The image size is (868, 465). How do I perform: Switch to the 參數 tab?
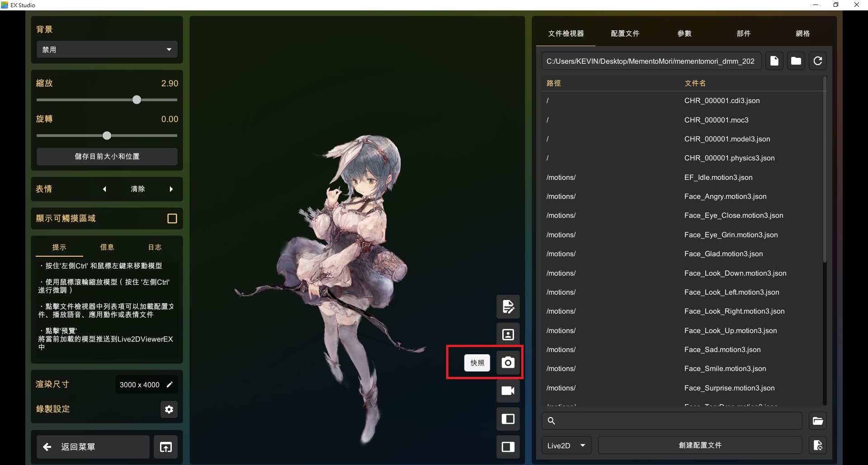684,34
